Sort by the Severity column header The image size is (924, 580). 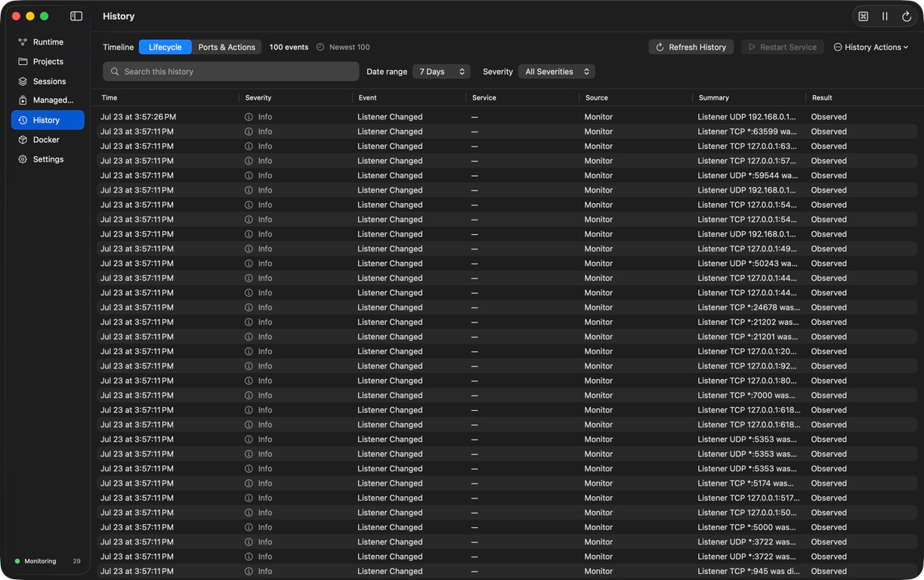(258, 97)
